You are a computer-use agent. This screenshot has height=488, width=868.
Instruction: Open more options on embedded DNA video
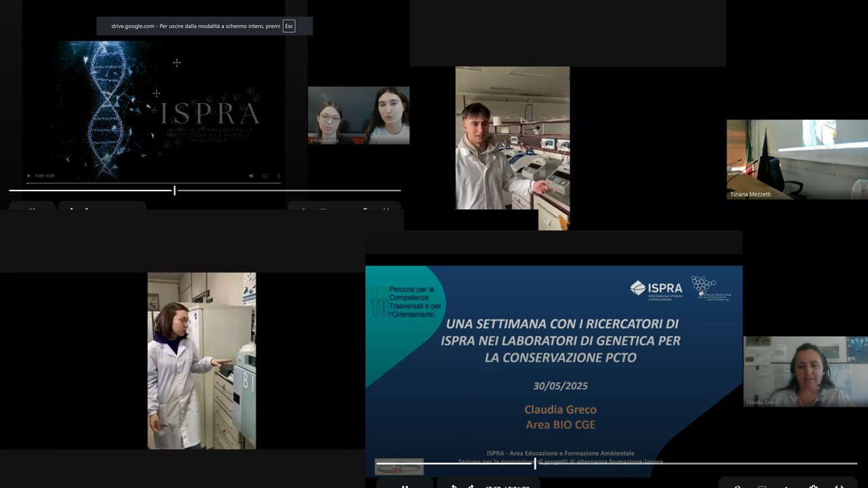coord(278,176)
